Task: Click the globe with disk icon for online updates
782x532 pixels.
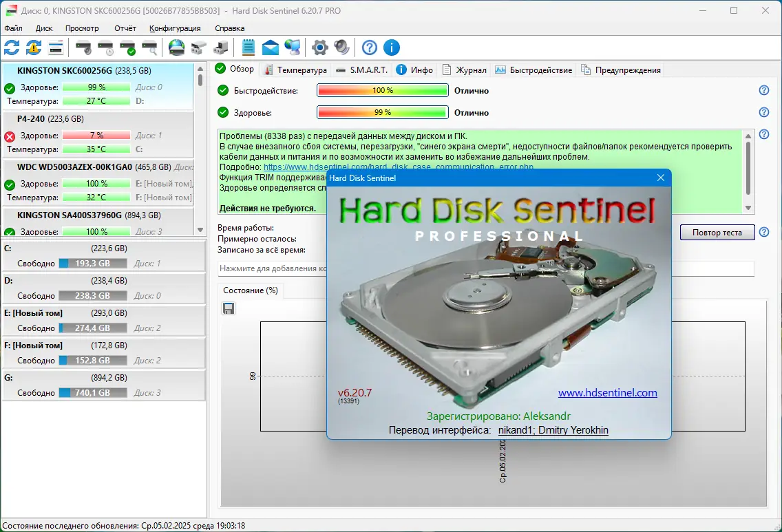Action: click(x=176, y=47)
